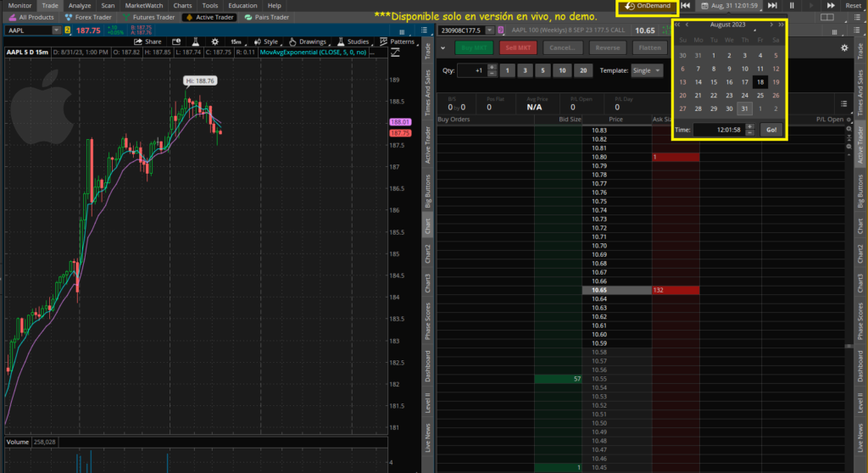Click the chart time/clock icon beside Share
This screenshot has height=473, width=868.
pyautogui.click(x=176, y=42)
